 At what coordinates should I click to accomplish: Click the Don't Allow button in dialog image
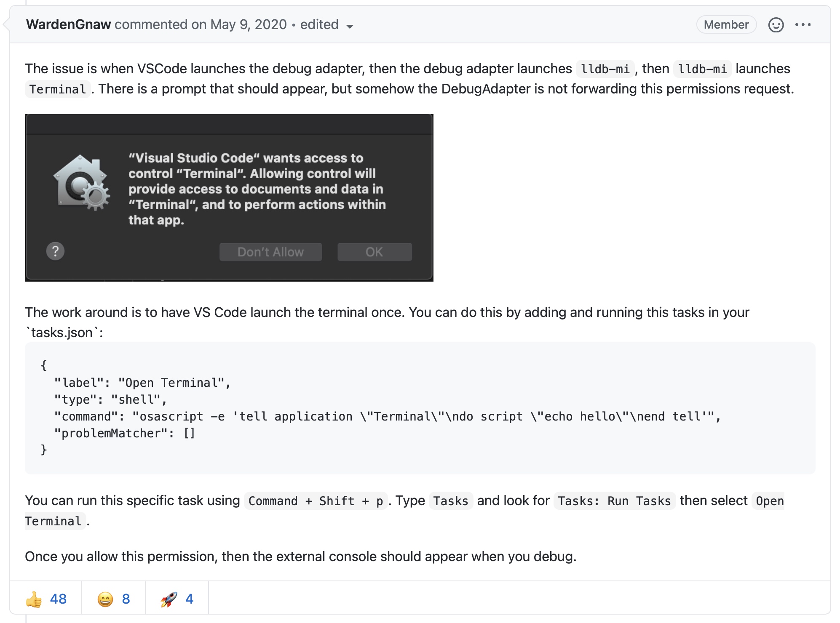(x=270, y=252)
